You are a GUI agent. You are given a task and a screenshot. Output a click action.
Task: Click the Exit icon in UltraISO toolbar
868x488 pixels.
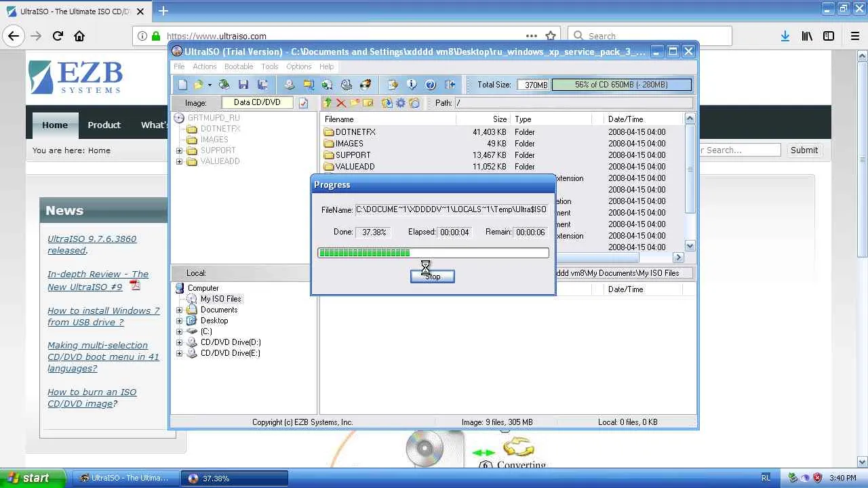click(450, 85)
